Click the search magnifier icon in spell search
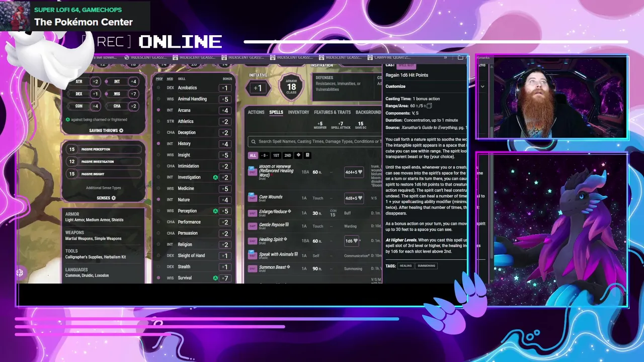This screenshot has width=644, height=362. tap(254, 142)
